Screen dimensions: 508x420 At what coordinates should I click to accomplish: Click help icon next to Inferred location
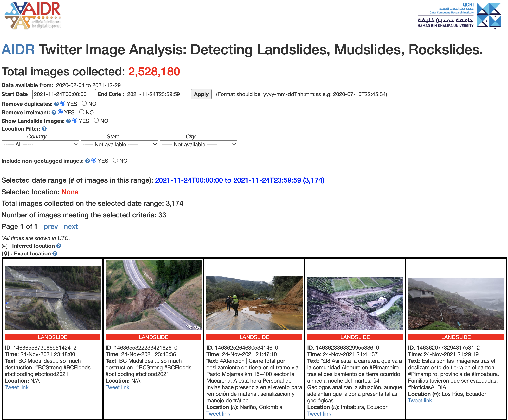click(59, 246)
